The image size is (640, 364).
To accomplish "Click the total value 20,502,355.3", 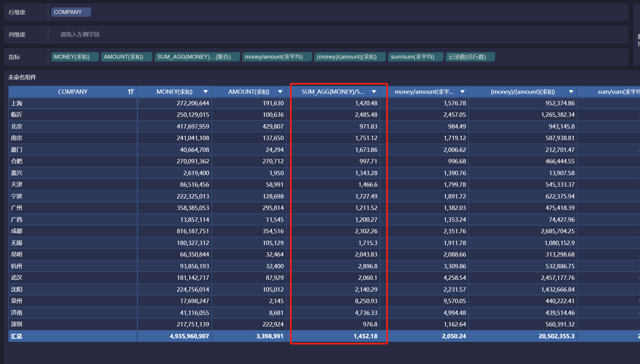I will pyautogui.click(x=556, y=336).
